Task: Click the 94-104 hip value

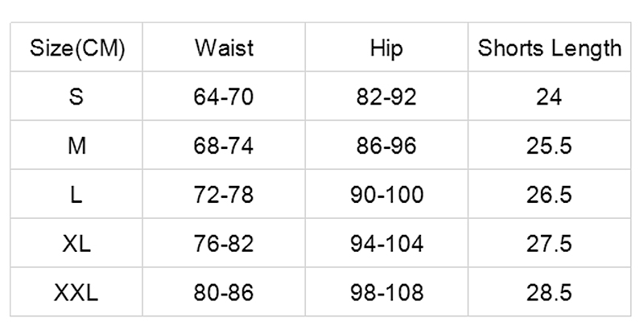Action: [x=386, y=245]
